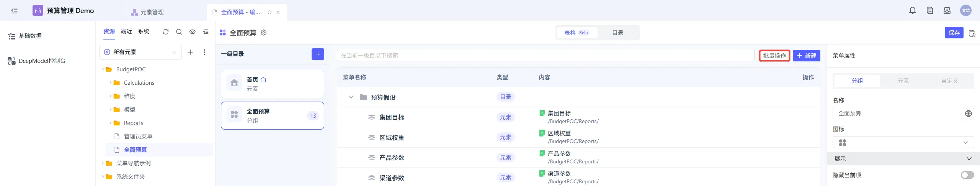This screenshot has width=980, height=186.
Task: Collapse the BudgetPOC folder
Action: tap(103, 69)
